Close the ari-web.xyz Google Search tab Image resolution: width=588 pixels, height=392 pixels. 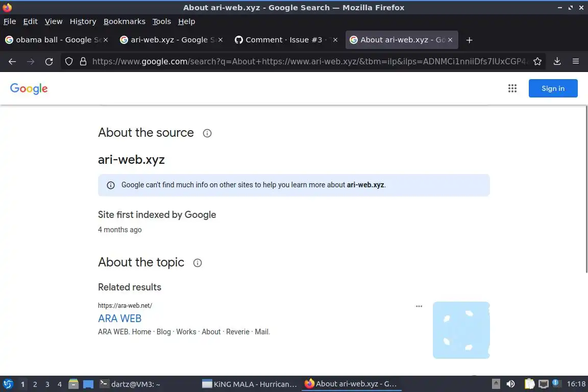pos(220,40)
